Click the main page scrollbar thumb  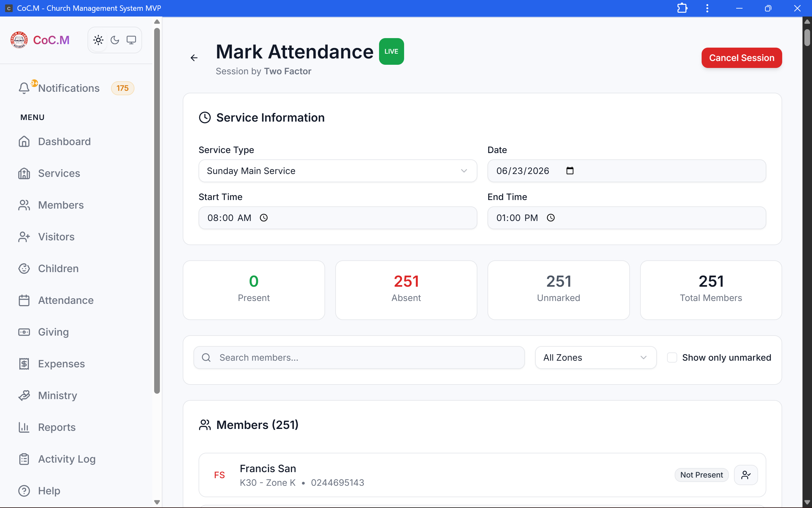(807, 38)
